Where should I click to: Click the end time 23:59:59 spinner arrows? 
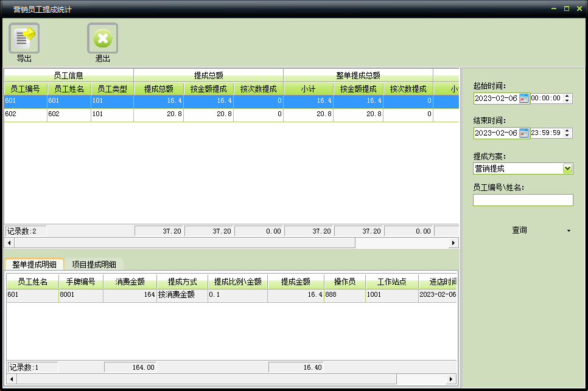tap(567, 133)
